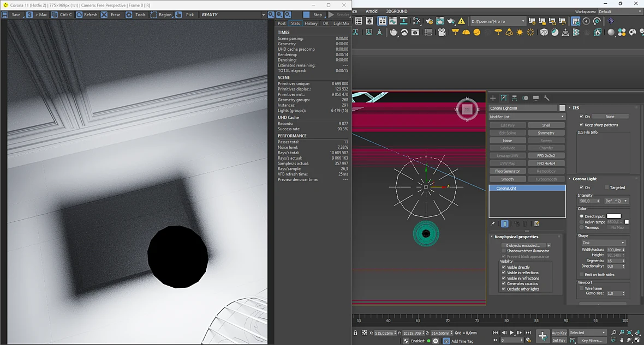Toggle the IES On checkbox

[582, 117]
